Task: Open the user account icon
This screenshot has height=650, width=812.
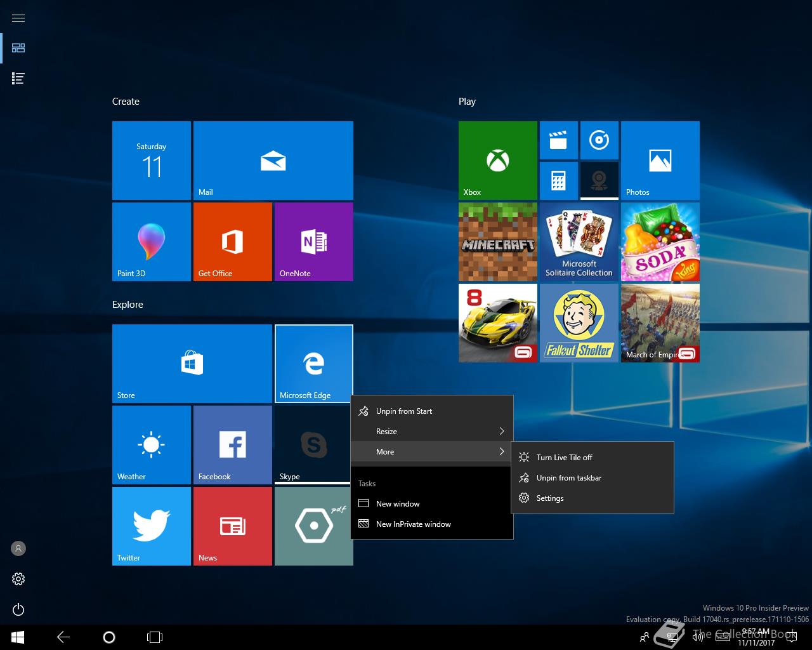Action: pos(18,548)
